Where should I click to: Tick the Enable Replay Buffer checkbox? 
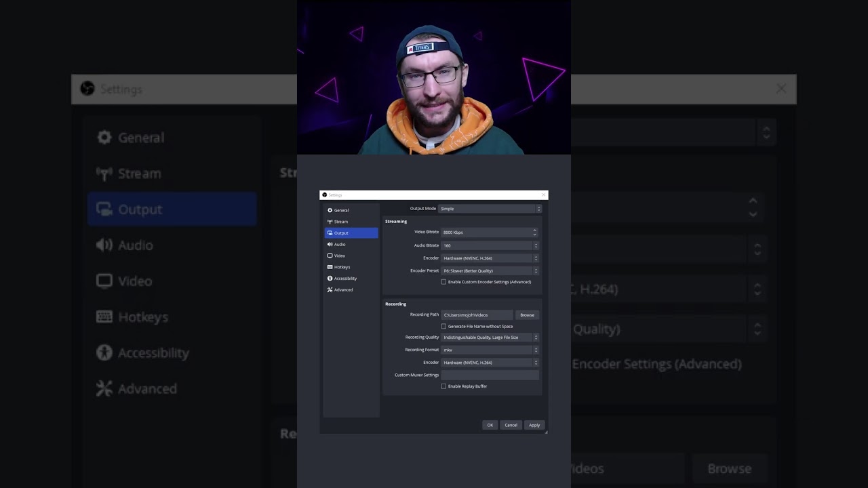point(443,386)
